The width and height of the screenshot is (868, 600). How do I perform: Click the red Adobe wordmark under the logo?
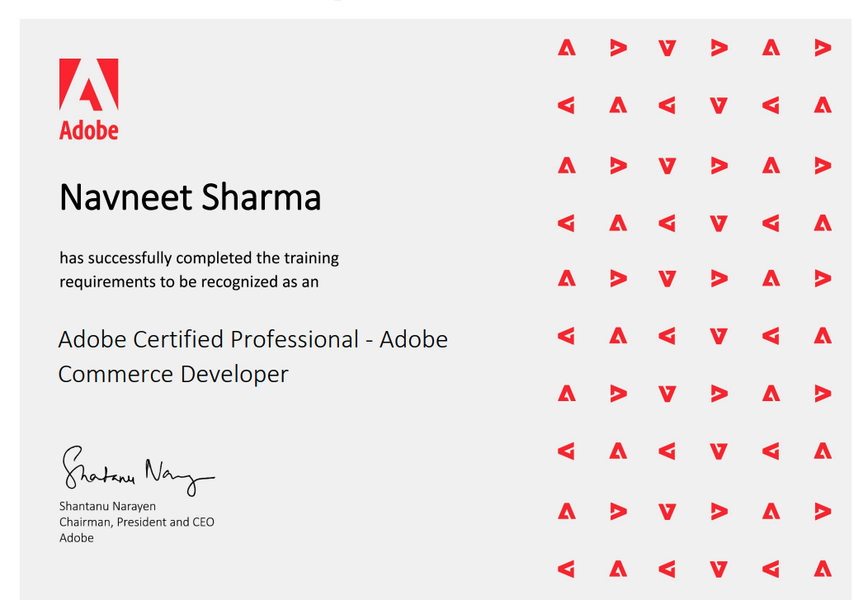88,130
